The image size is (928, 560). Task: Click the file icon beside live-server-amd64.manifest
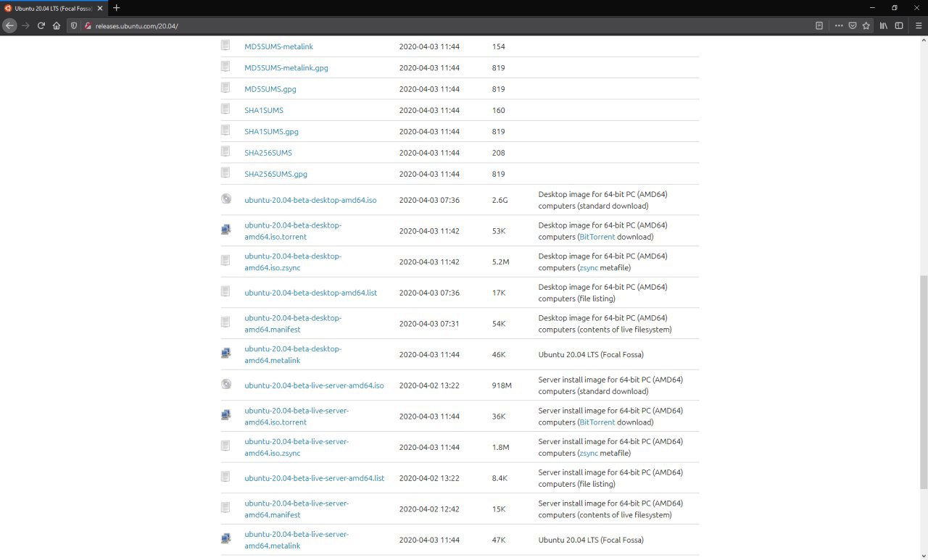click(x=226, y=508)
